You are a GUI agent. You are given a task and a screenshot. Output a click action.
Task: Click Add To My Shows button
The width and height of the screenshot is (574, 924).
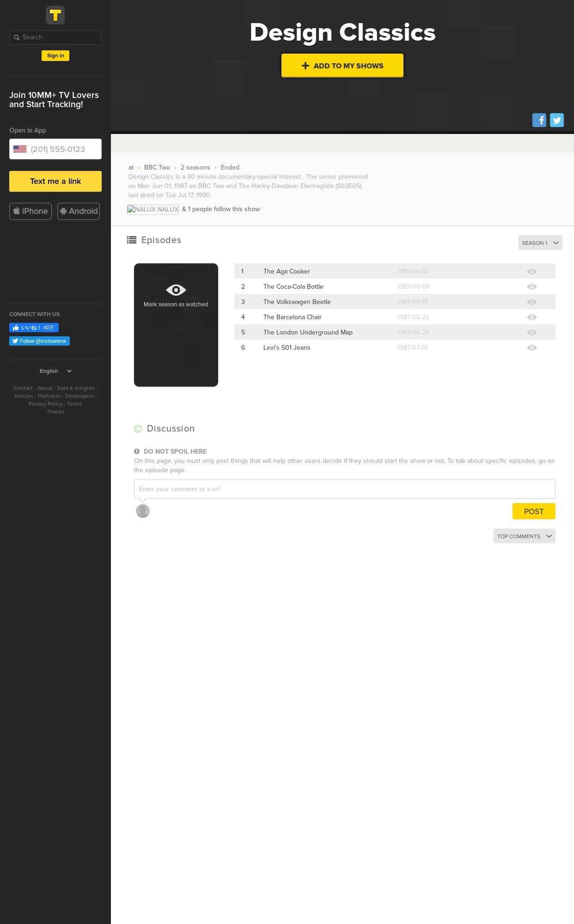coord(342,66)
